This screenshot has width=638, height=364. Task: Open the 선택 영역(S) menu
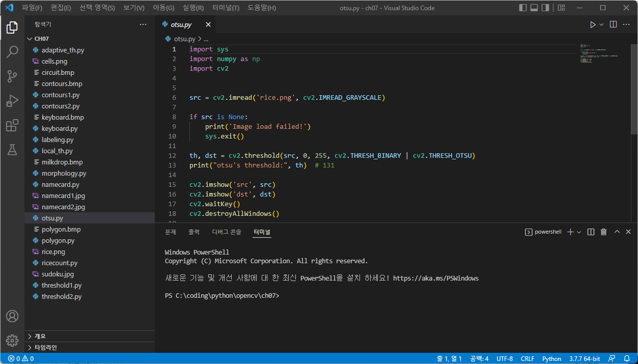(x=97, y=8)
